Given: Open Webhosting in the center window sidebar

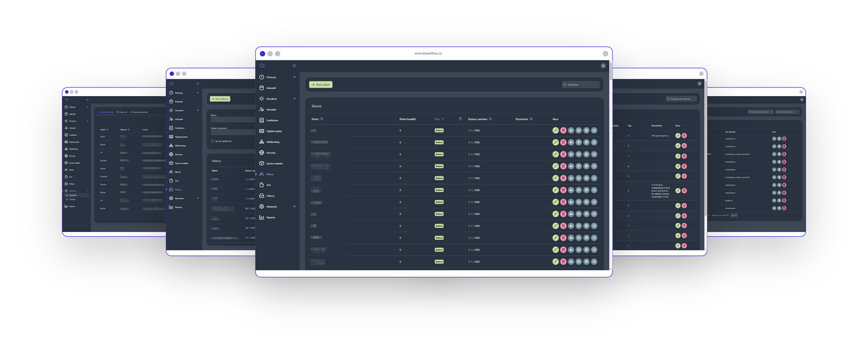Looking at the screenshot, I should (273, 142).
